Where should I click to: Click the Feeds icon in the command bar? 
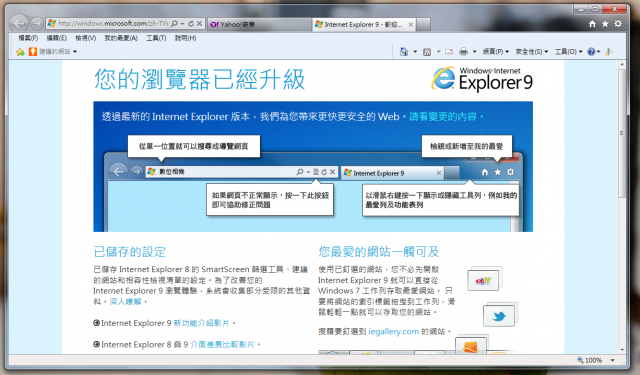point(427,52)
